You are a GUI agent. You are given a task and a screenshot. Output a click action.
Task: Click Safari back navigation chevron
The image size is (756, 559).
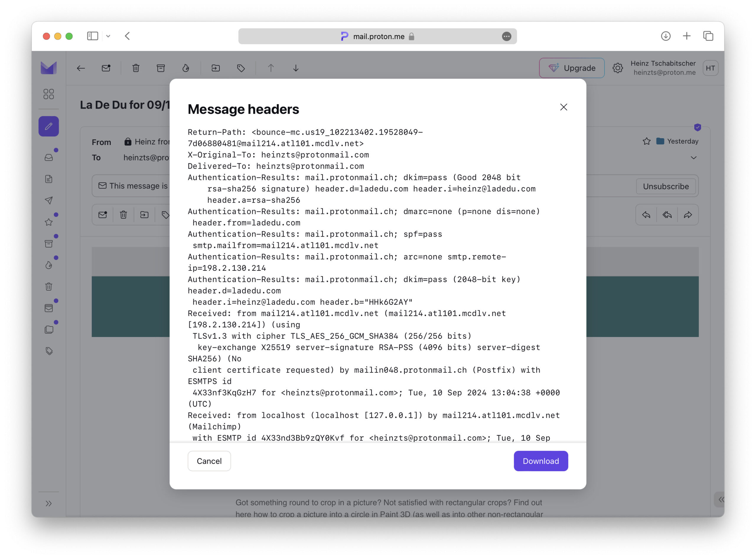[127, 36]
